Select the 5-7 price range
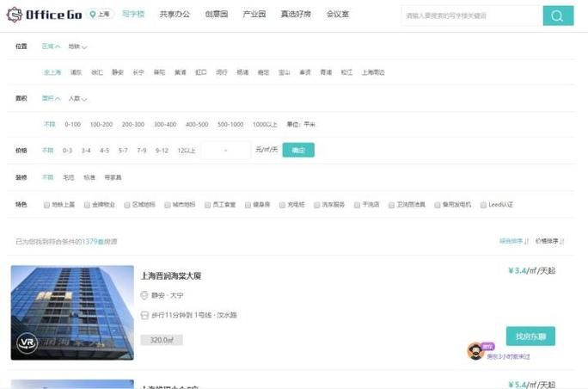The height and width of the screenshot is (389, 588). pyautogui.click(x=123, y=151)
